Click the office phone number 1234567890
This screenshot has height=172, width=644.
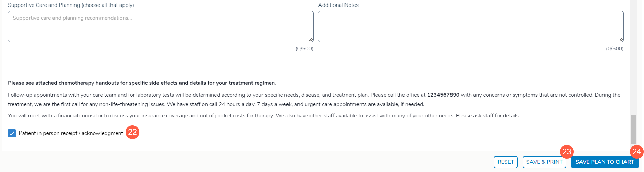click(443, 95)
